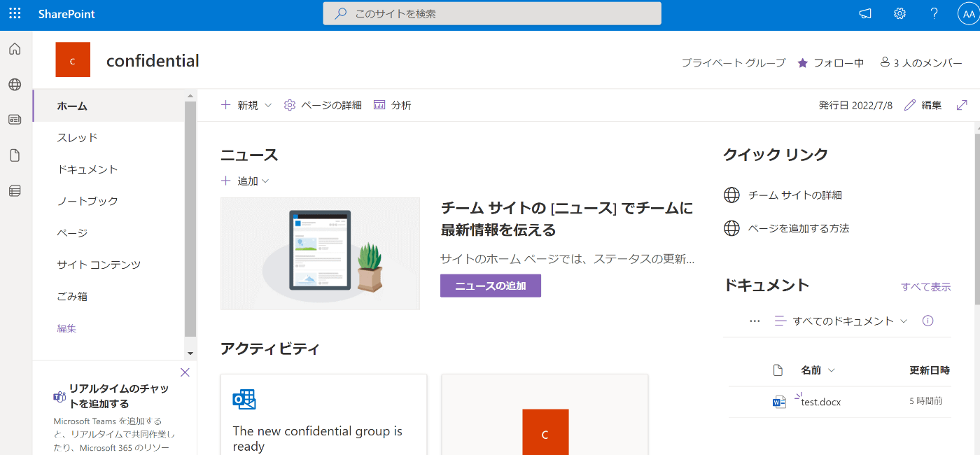Select ホーム in the site navigation
The width and height of the screenshot is (980, 455).
click(x=108, y=106)
